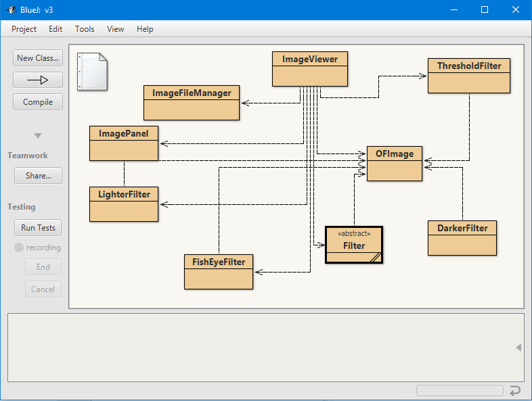The image size is (532, 401).
Task: Click the recording indicator circle
Action: coord(19,247)
